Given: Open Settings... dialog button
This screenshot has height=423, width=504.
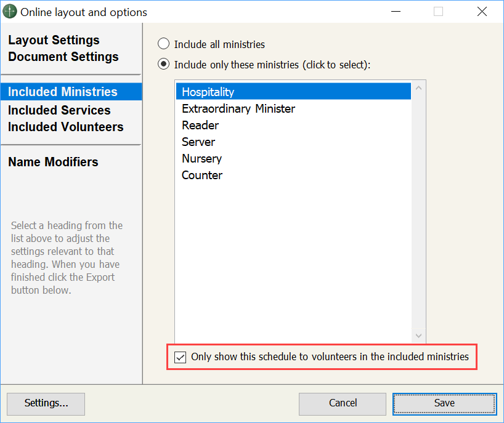Looking at the screenshot, I should 46,403.
